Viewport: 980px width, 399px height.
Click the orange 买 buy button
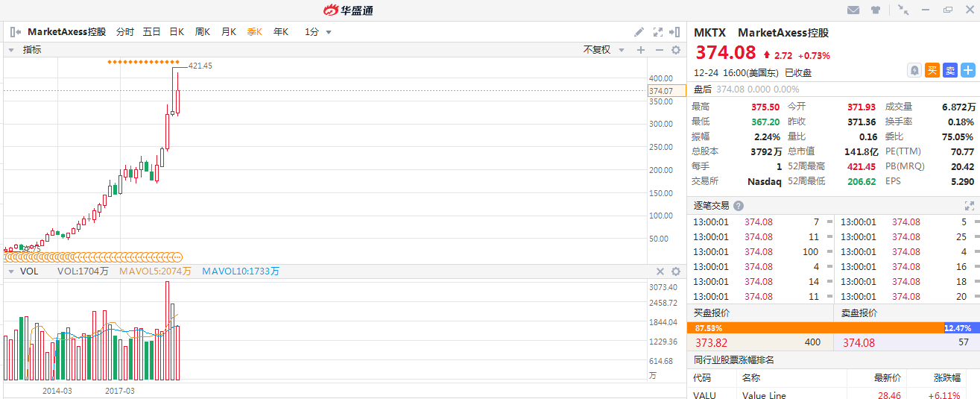[x=932, y=70]
